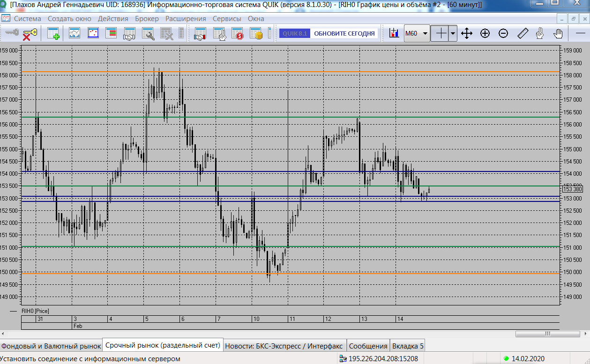Click 149 000 on right price axis

[x=572, y=297]
